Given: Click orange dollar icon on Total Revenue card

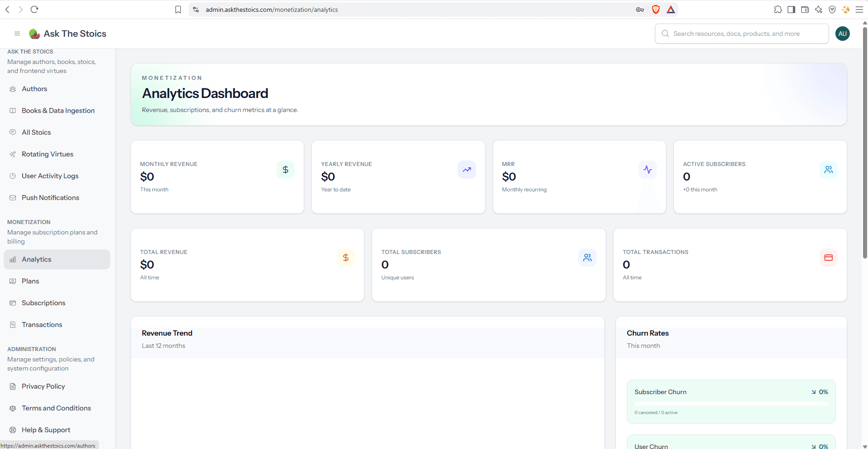Looking at the screenshot, I should [x=346, y=258].
